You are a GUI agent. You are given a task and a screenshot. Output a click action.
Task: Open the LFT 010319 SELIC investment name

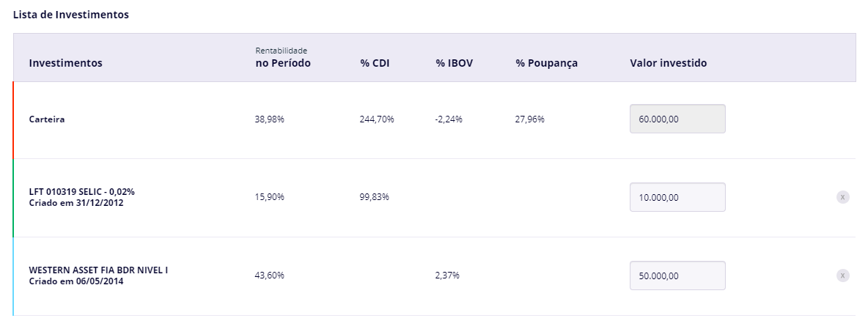pyautogui.click(x=81, y=192)
